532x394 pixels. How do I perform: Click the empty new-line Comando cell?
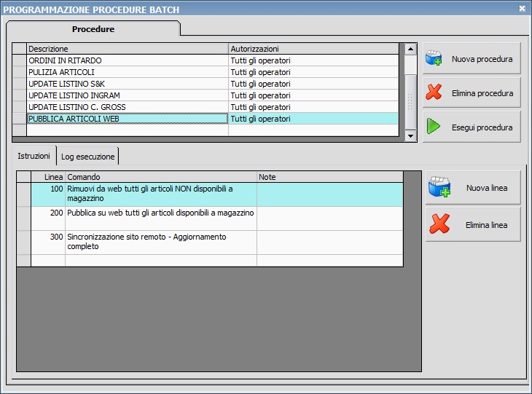(x=161, y=261)
